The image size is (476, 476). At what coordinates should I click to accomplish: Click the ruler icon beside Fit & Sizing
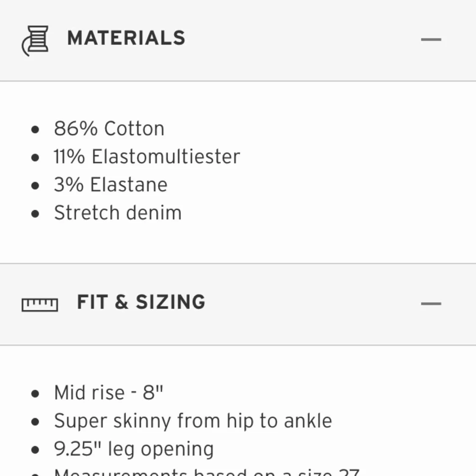pyautogui.click(x=40, y=304)
